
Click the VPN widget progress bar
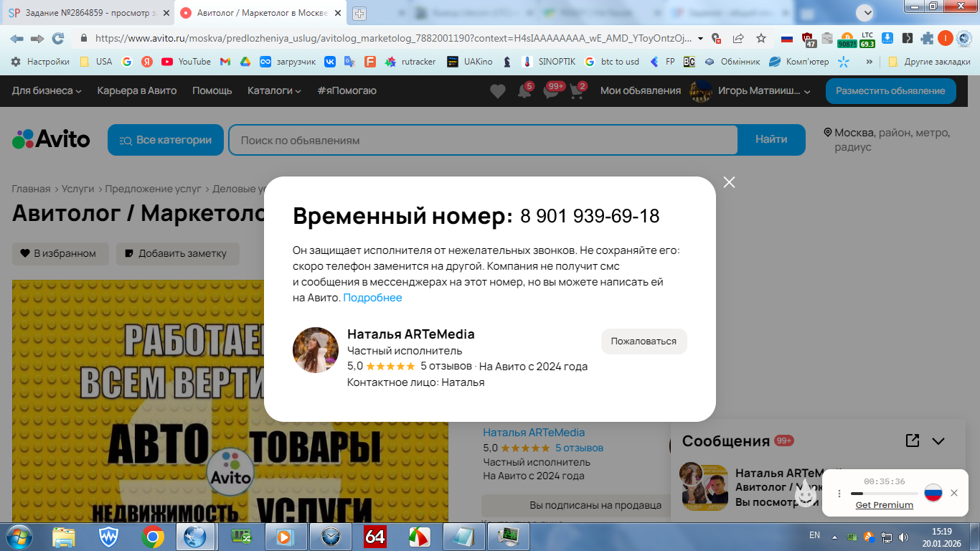pos(884,494)
